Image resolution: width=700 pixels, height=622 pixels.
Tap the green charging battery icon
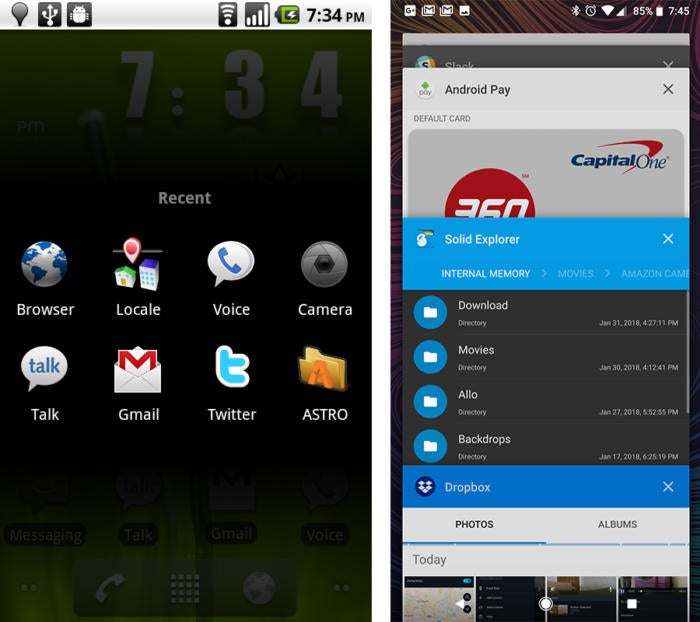tap(287, 15)
